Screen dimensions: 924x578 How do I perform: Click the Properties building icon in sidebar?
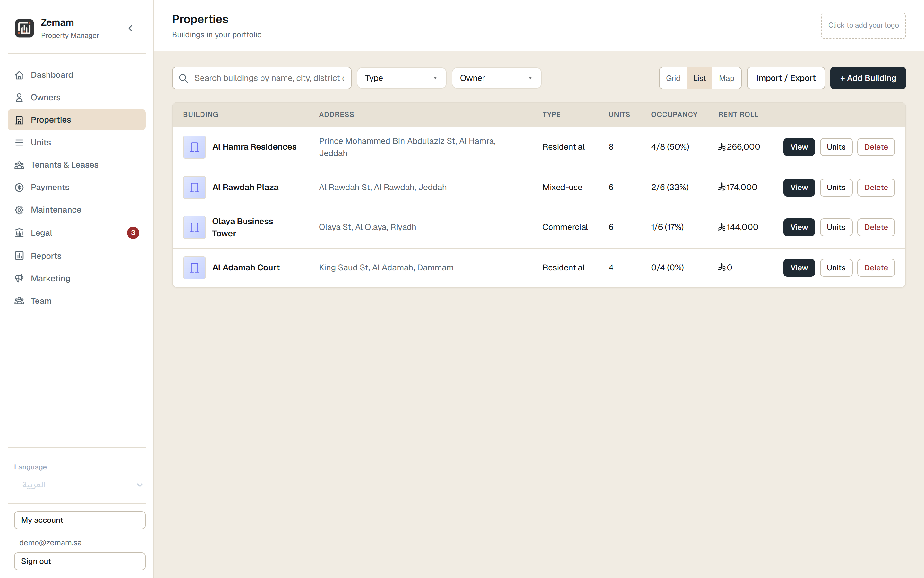click(19, 120)
